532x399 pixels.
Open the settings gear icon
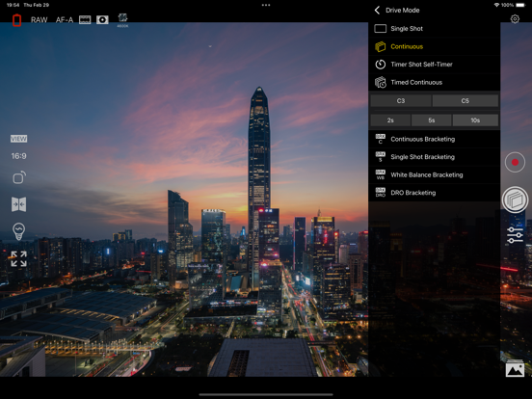point(515,19)
